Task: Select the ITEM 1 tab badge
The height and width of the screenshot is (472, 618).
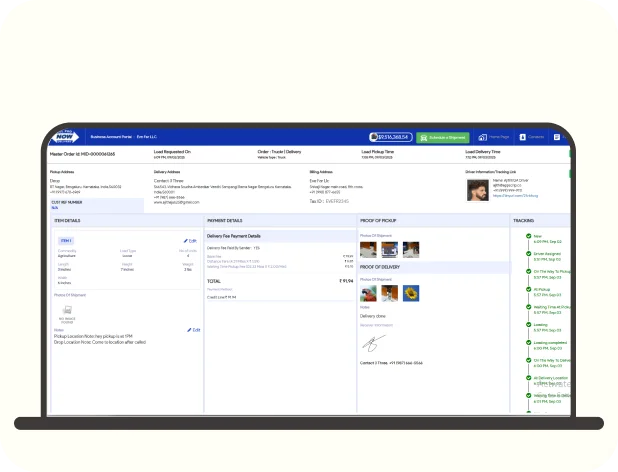Action: pyautogui.click(x=66, y=241)
